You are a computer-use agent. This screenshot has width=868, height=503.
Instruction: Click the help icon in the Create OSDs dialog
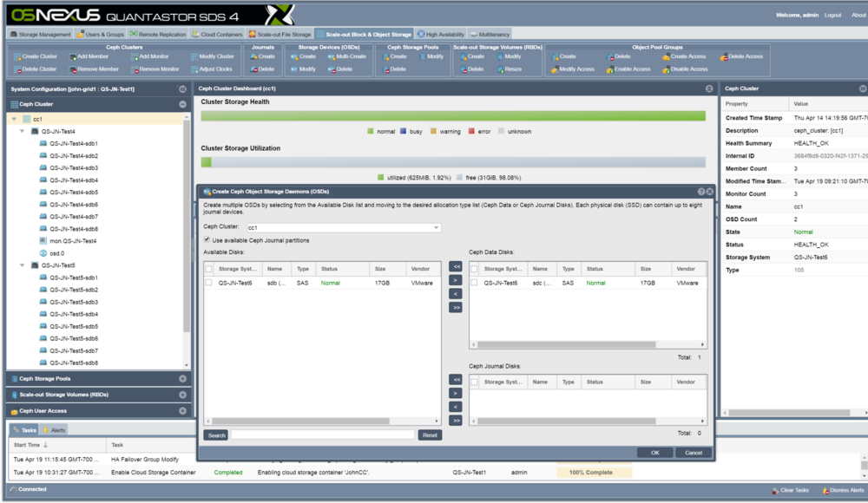700,192
